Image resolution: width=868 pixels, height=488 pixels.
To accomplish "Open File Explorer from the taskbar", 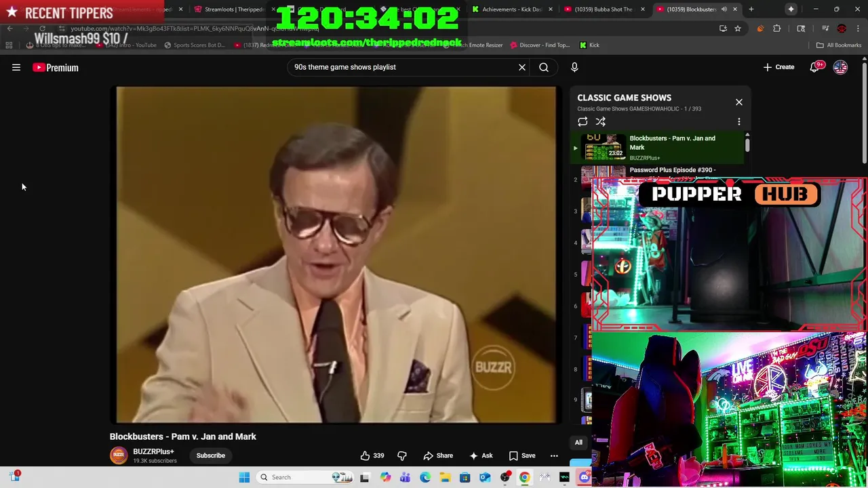I will (x=445, y=477).
